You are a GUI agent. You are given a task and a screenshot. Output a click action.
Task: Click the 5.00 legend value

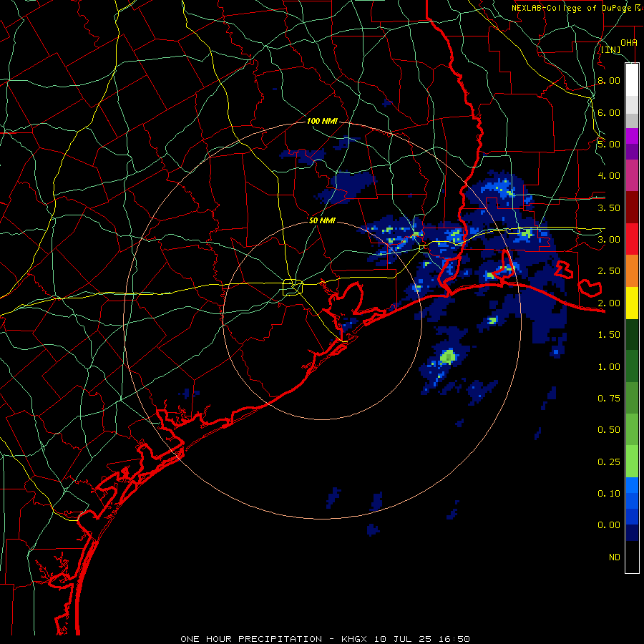click(x=609, y=144)
